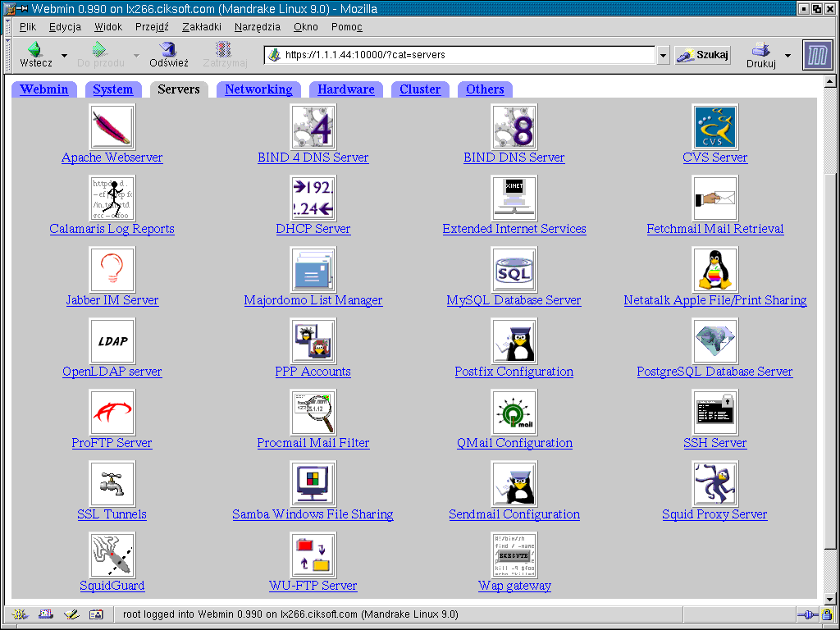Select the PPP Accounts icon

313,340
